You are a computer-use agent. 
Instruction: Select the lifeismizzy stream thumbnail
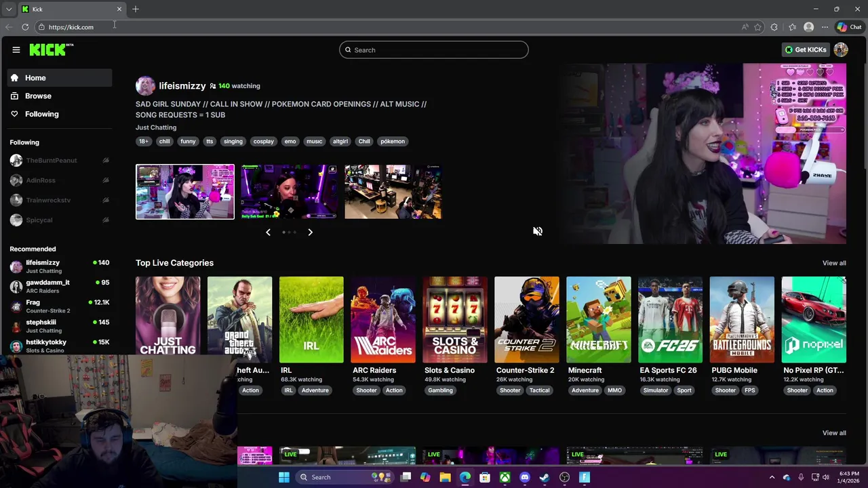point(185,192)
